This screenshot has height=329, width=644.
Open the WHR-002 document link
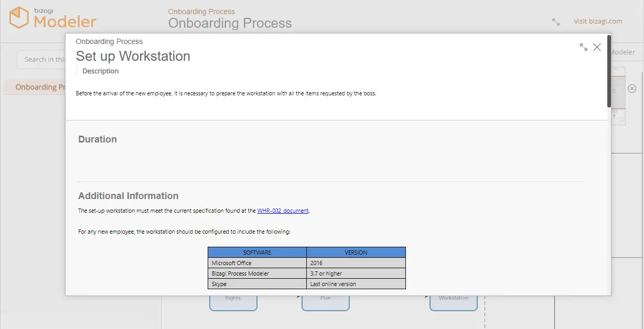point(283,211)
